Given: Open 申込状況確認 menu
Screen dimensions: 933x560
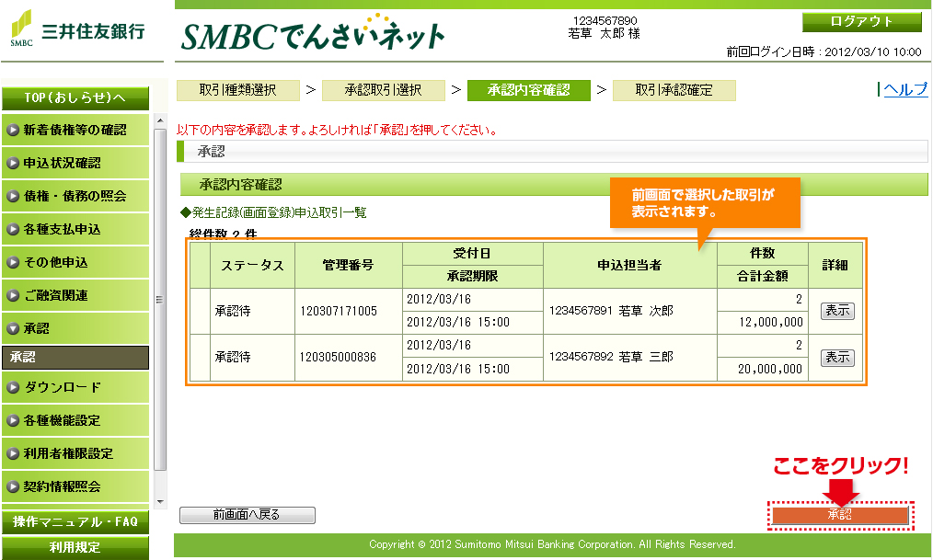Looking at the screenshot, I should point(75,164).
